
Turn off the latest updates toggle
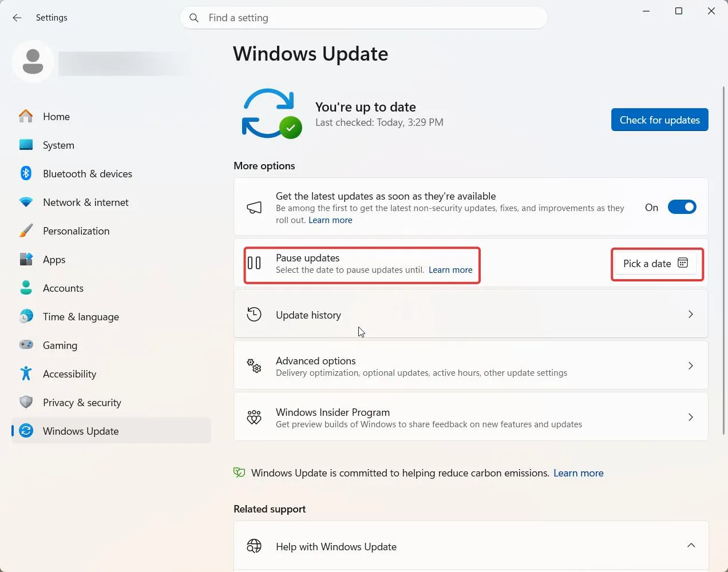682,207
